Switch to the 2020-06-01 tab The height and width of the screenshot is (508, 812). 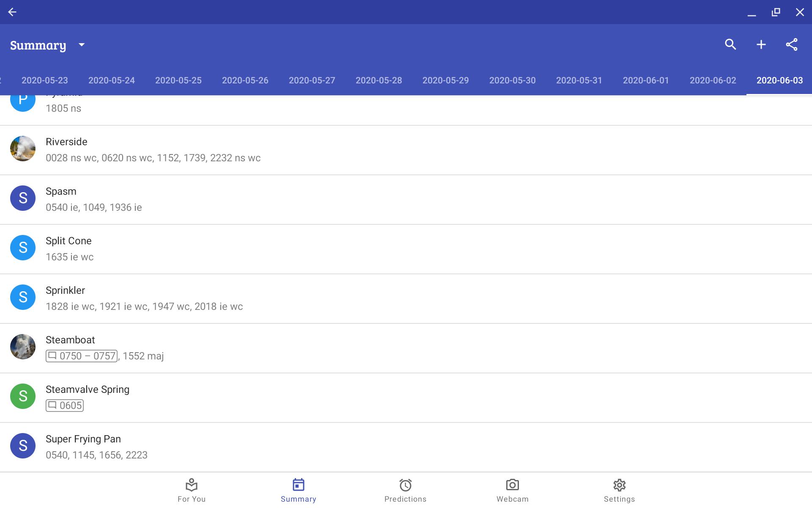tap(646, 80)
